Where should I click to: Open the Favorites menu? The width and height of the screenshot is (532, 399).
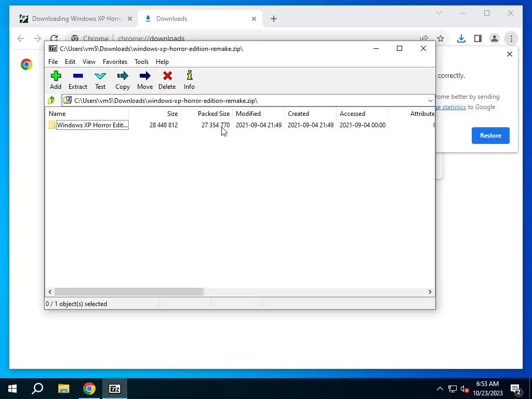tap(115, 62)
